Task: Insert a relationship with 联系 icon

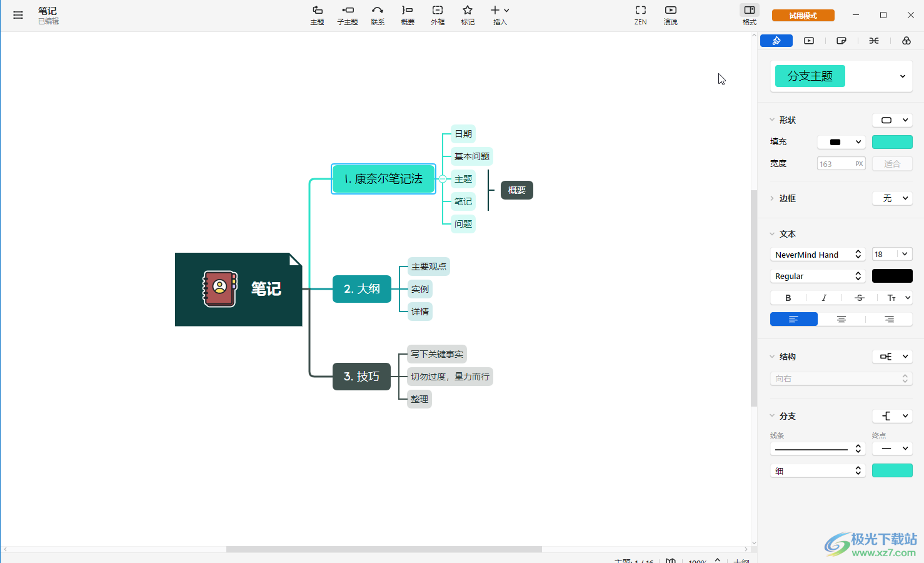Action: coord(378,15)
